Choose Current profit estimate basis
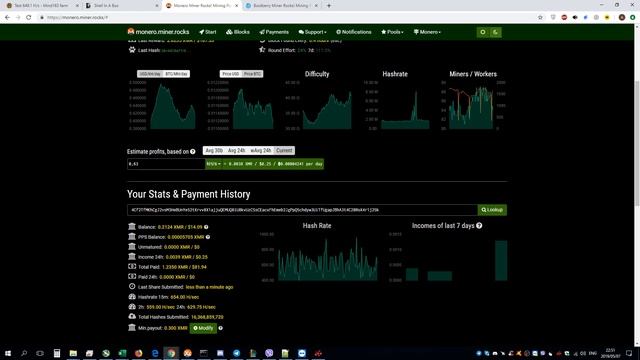The height and width of the screenshot is (360, 640). (284, 151)
